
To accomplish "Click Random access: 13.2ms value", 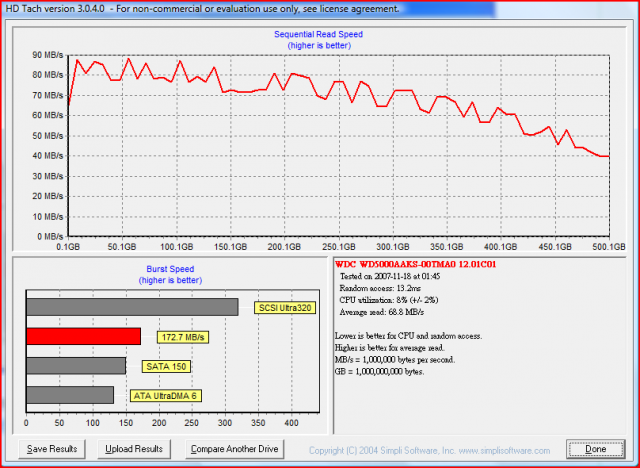I will (380, 288).
